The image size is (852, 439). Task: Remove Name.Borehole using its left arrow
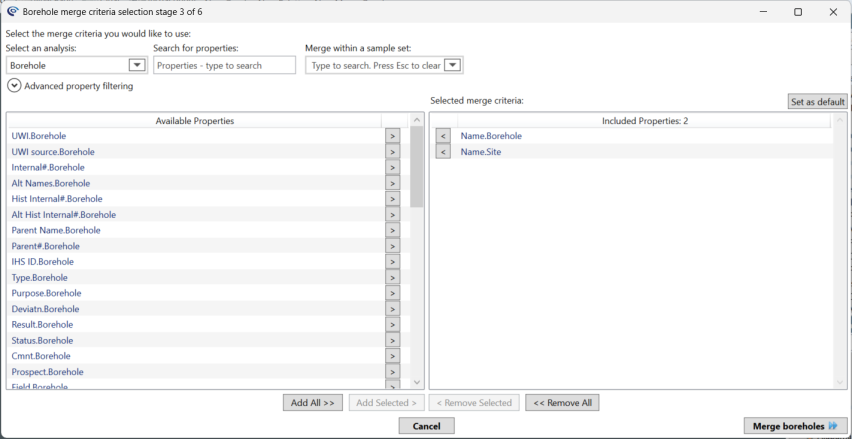click(444, 136)
